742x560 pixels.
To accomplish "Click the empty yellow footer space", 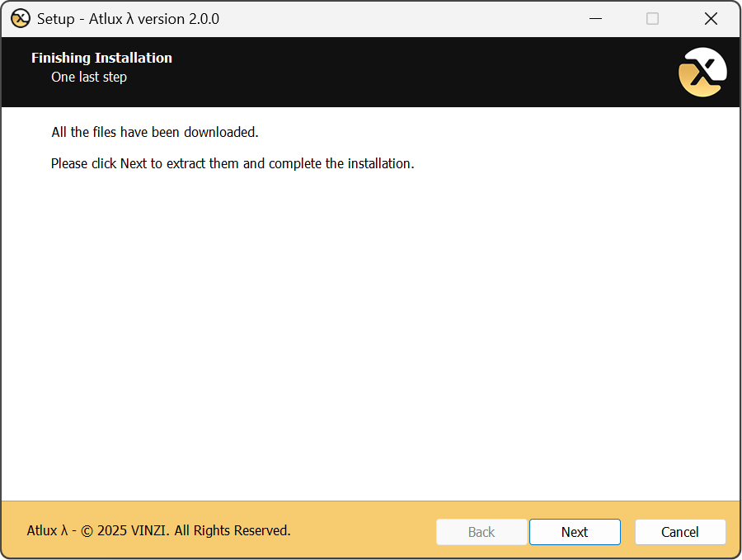I will (x=363, y=530).
